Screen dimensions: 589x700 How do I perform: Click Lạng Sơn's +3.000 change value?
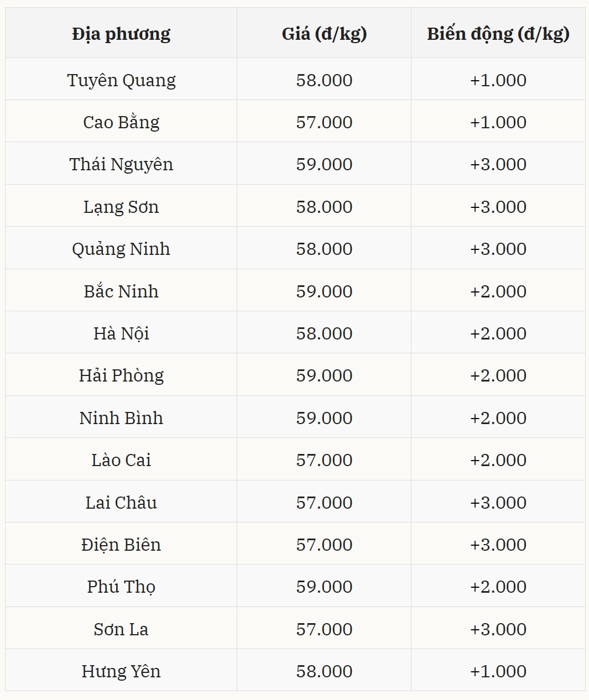coord(498,207)
